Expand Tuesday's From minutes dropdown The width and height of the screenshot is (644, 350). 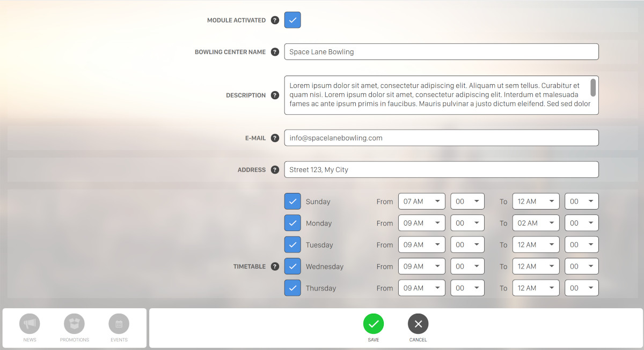(x=467, y=245)
